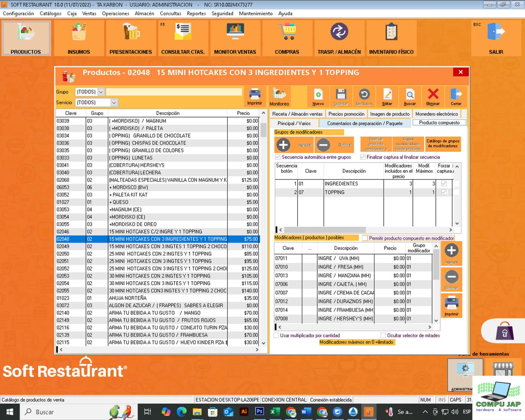Screen dimensions: 525x420
Task: Close the catalog with Cerrar icon
Action: point(456,96)
